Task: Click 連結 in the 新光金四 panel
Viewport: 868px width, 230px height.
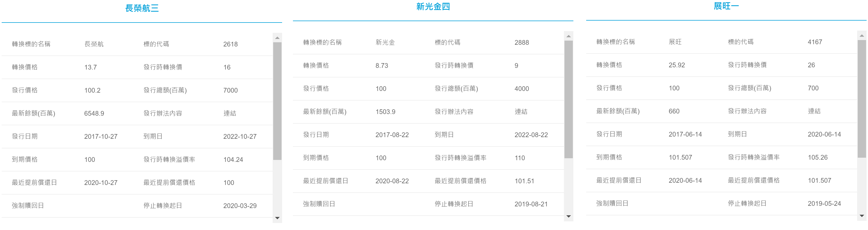Action: (521, 112)
